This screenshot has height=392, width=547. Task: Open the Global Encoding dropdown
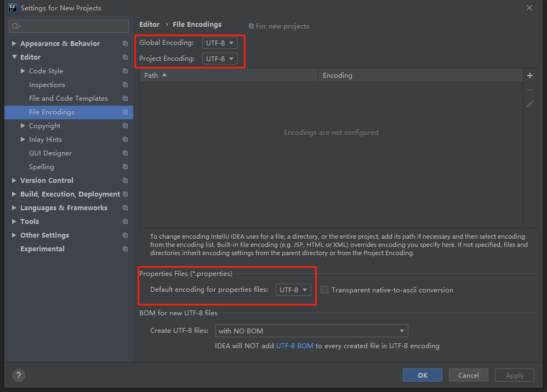click(220, 43)
